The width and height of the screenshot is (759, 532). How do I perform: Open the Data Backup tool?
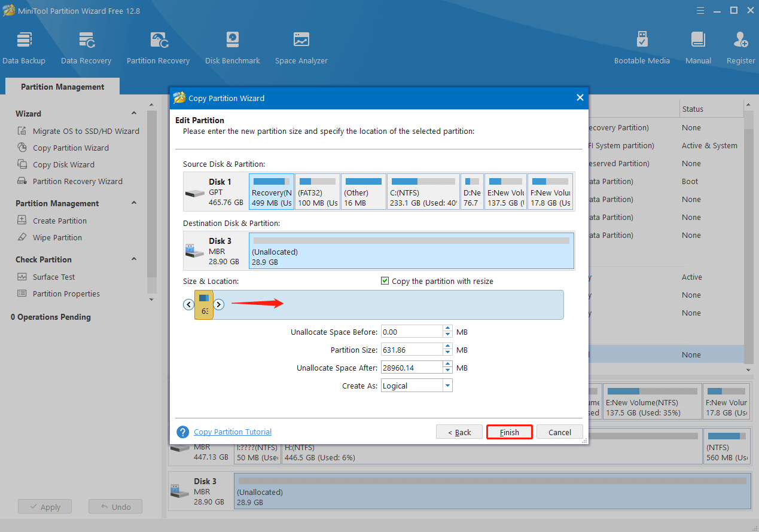click(x=24, y=48)
